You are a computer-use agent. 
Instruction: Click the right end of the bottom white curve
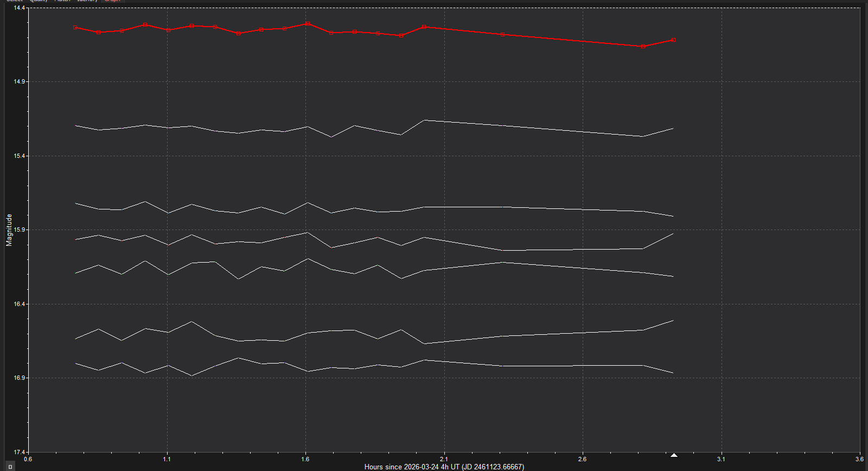click(x=673, y=373)
